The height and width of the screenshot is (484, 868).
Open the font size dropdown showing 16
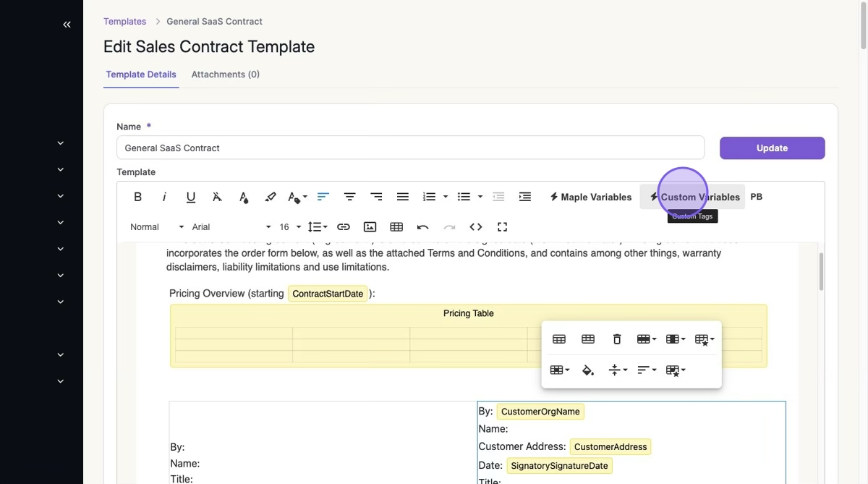289,227
